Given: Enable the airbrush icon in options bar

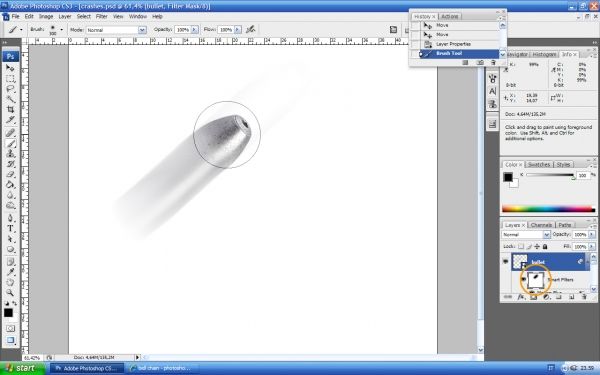Looking at the screenshot, I should (x=251, y=29).
